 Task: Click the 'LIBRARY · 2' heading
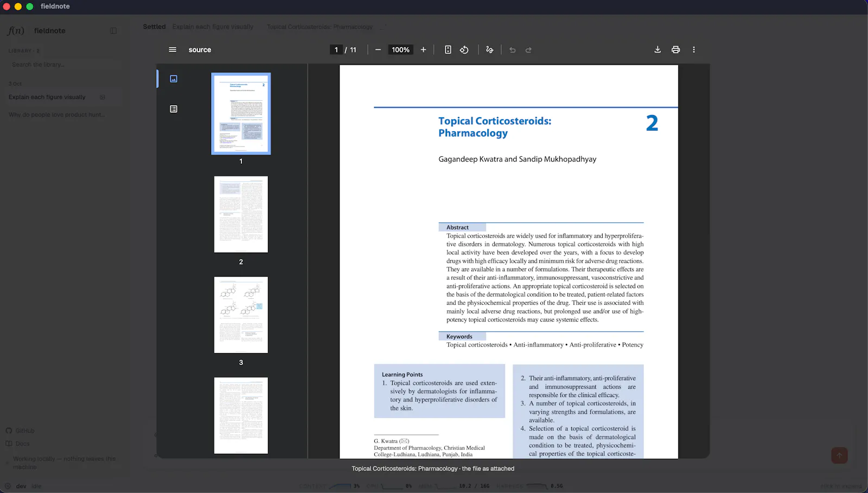24,51
